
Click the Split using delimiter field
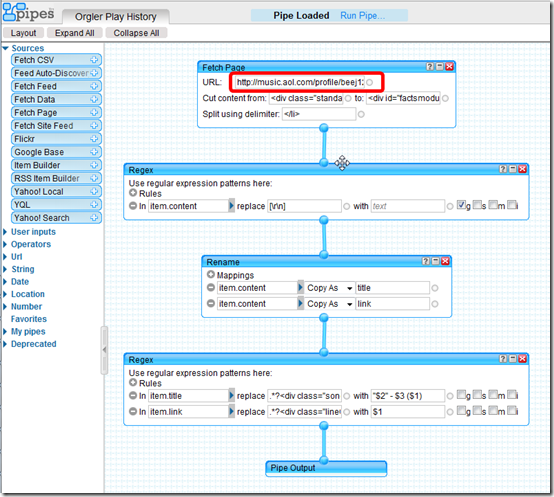(x=319, y=114)
